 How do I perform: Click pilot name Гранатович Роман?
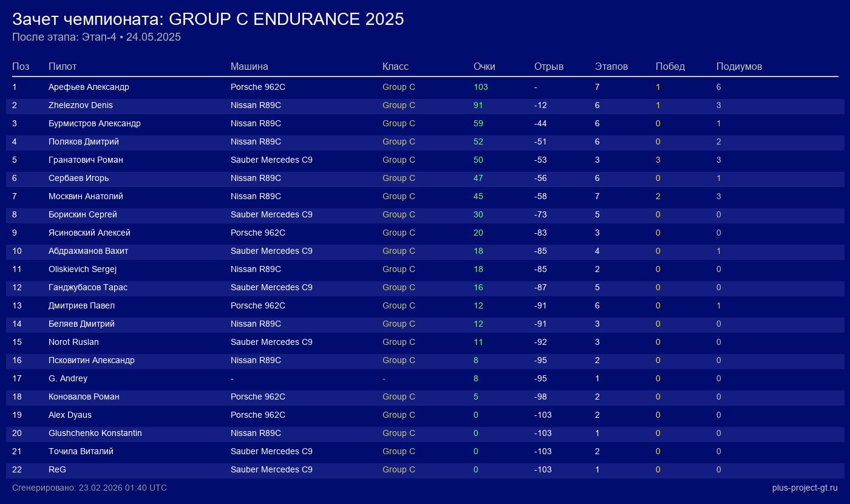coord(86,160)
